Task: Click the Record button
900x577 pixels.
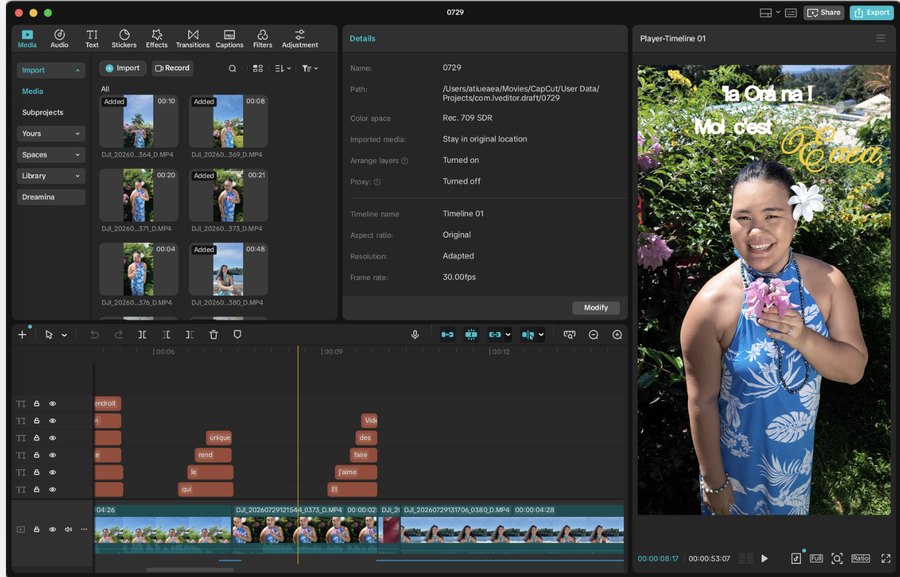Action: 172,68
